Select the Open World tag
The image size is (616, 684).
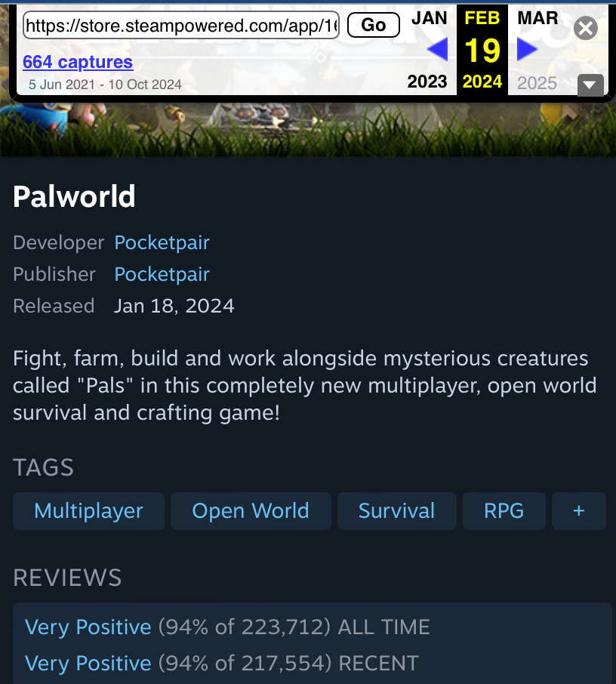(x=251, y=511)
